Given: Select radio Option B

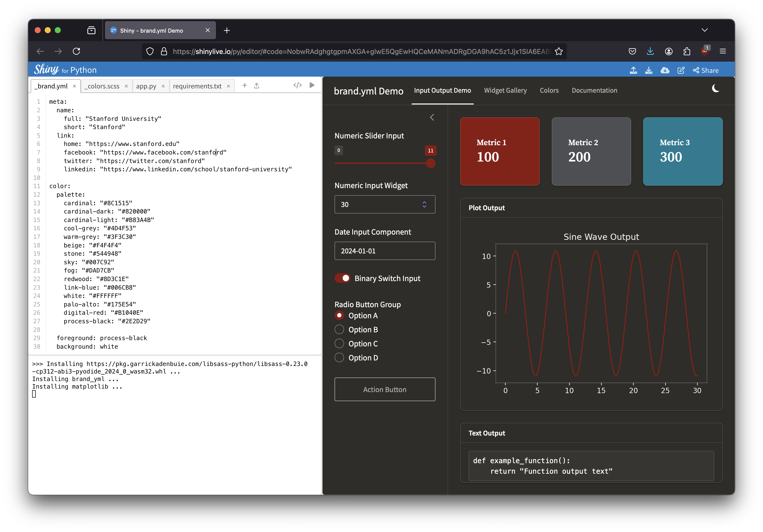Looking at the screenshot, I should coord(339,329).
